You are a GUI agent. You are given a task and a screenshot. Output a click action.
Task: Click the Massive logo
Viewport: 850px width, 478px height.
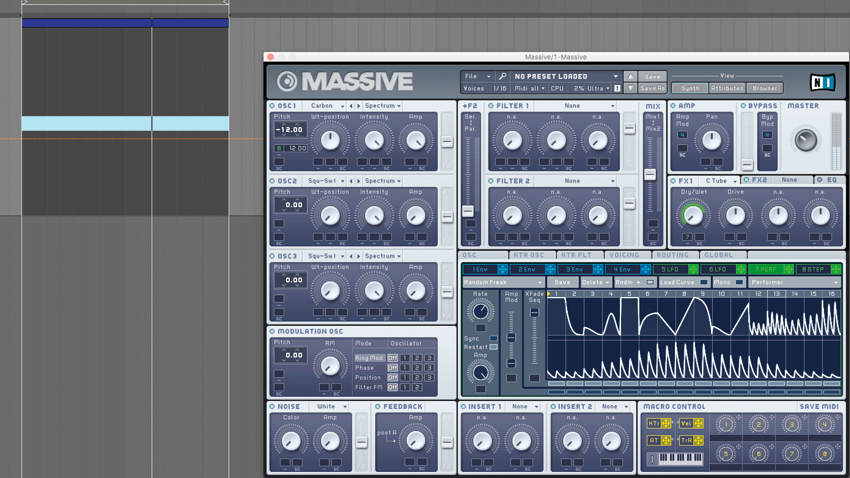pos(345,81)
